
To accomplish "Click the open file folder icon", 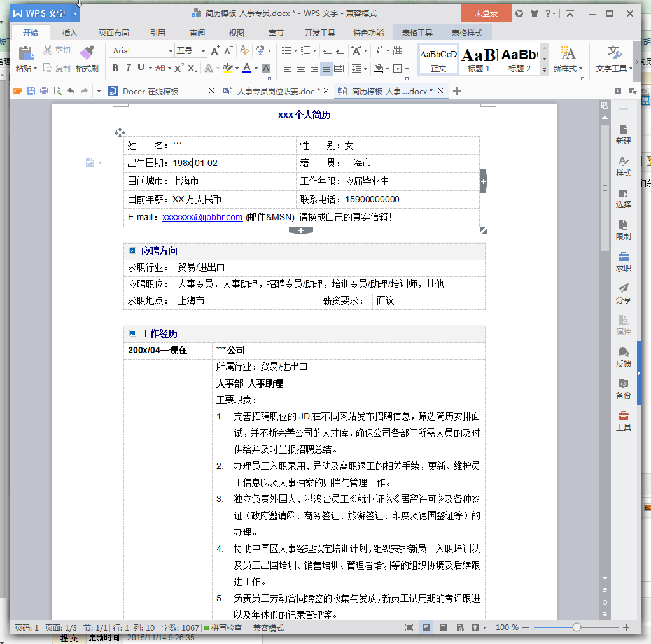I will [x=17, y=91].
